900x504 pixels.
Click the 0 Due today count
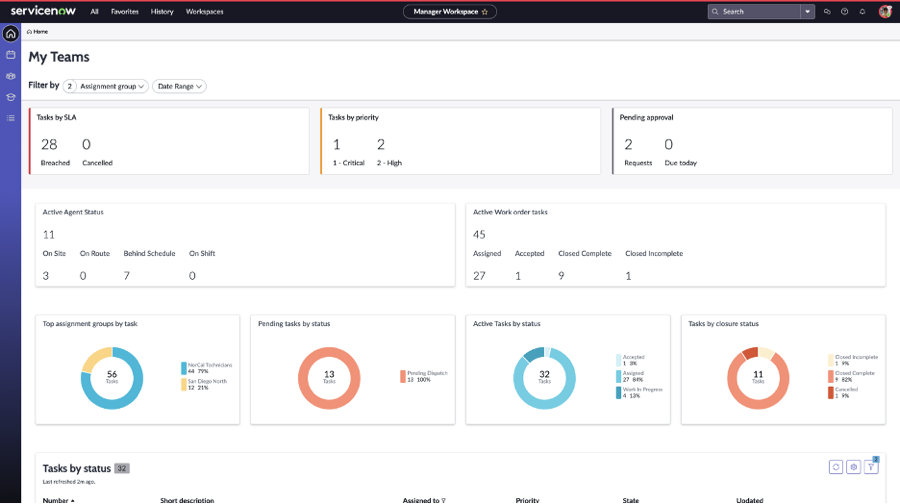(x=669, y=144)
